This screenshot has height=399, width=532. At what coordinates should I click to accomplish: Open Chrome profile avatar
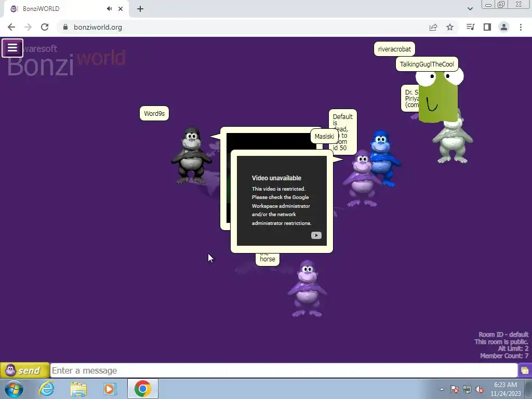point(504,27)
